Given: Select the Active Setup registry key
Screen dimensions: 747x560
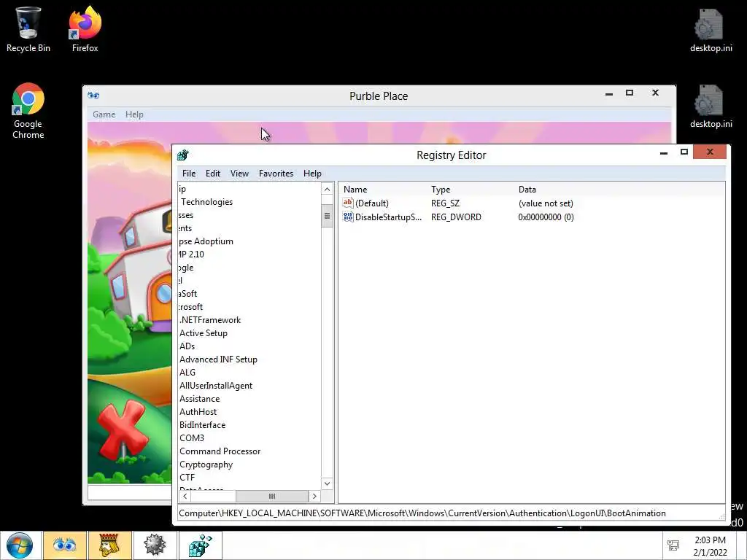Looking at the screenshot, I should point(204,332).
